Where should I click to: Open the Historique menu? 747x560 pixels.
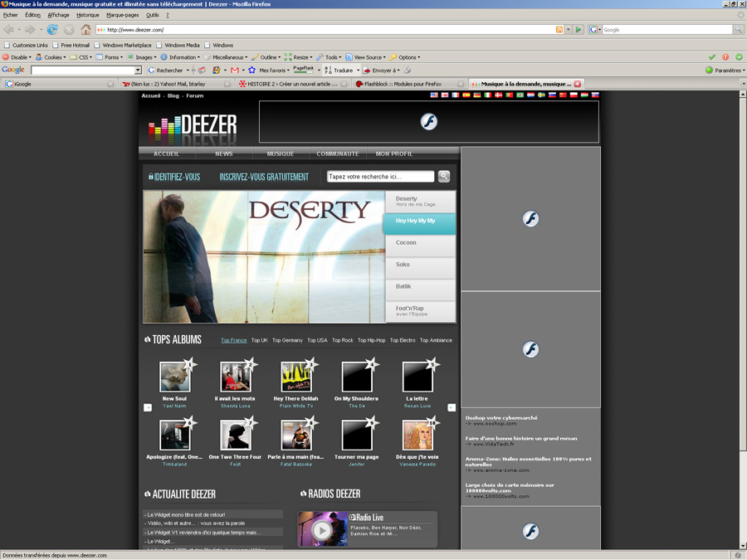[x=87, y=15]
